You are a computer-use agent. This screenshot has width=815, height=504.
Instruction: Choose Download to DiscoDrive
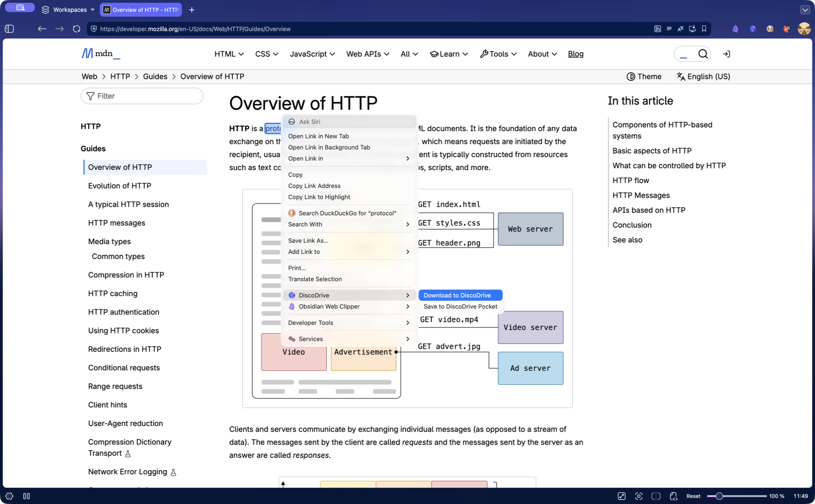pyautogui.click(x=460, y=295)
